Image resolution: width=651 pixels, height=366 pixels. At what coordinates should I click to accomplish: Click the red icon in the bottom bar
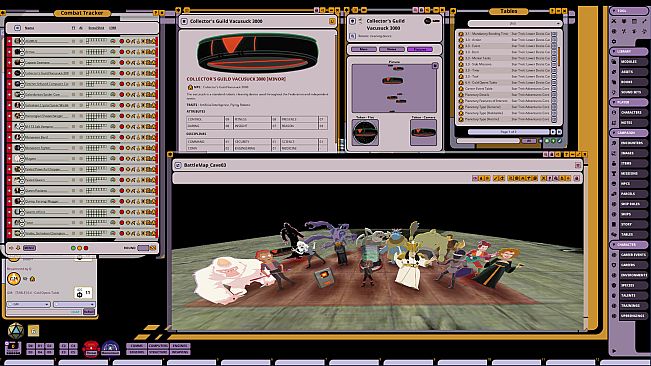pos(91,349)
